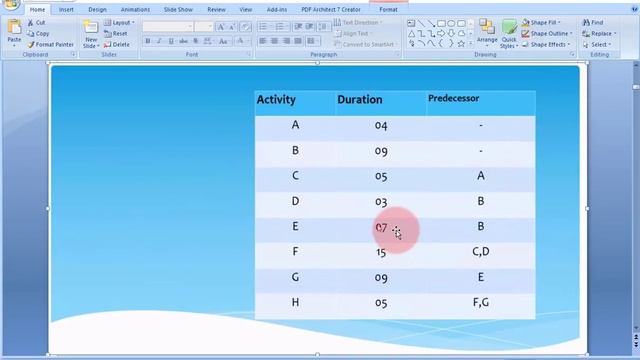Viewport: 640px width, 360px height.
Task: Toggle Bold formatting
Action: (x=148, y=41)
